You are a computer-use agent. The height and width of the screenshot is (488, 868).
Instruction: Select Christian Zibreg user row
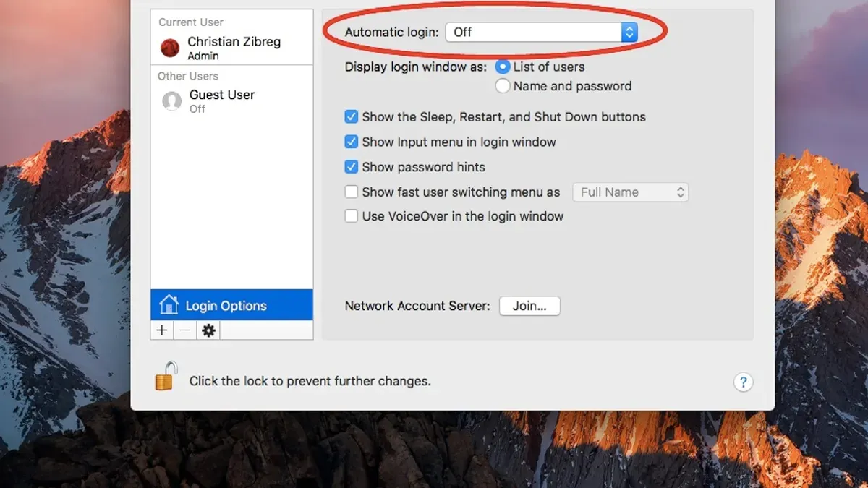pos(231,48)
